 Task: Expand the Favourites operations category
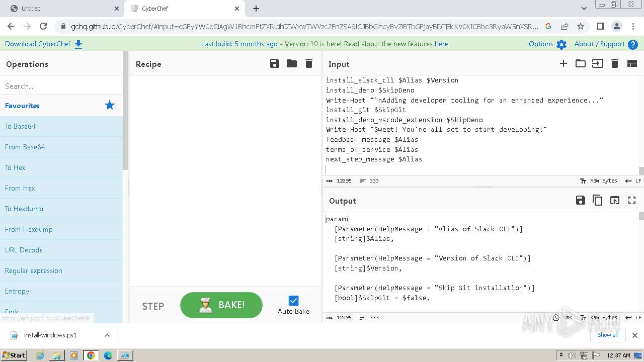tap(61, 106)
